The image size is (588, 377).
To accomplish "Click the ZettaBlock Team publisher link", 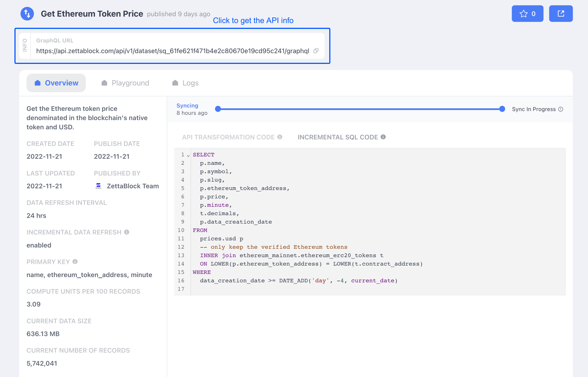I will 133,186.
